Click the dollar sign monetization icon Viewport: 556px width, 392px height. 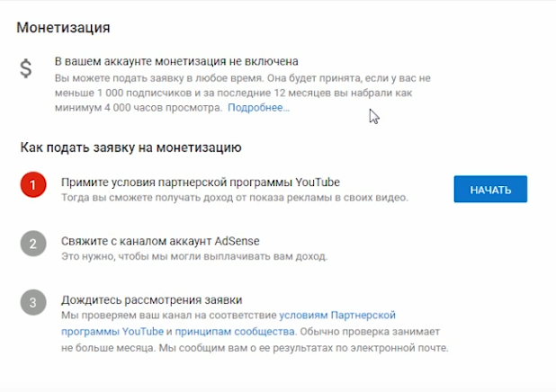pyautogui.click(x=27, y=69)
